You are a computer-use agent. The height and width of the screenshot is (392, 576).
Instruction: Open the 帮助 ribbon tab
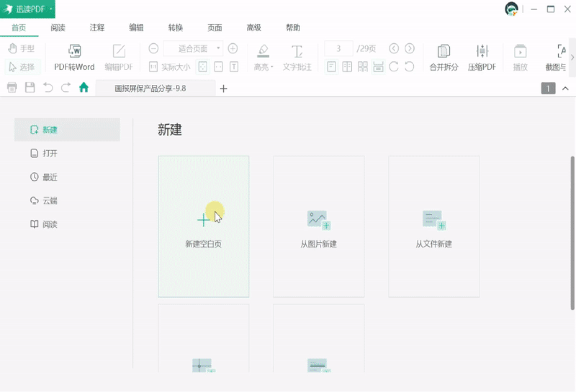tap(293, 28)
